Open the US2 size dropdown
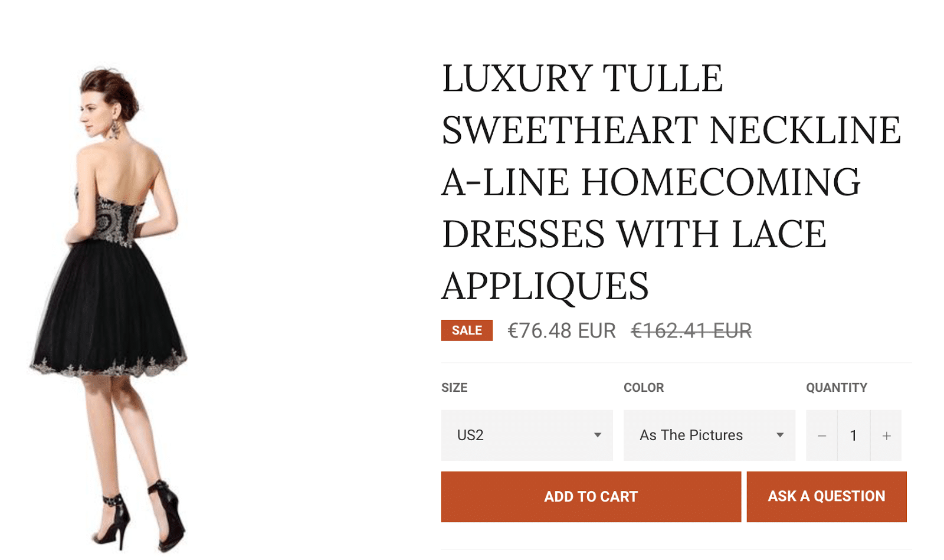This screenshot has height=560, width=944. tap(526, 435)
